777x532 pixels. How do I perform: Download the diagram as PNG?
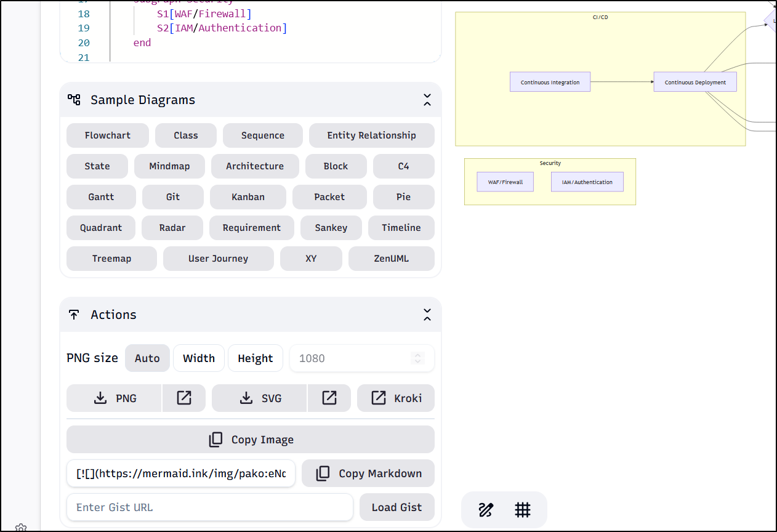click(115, 398)
